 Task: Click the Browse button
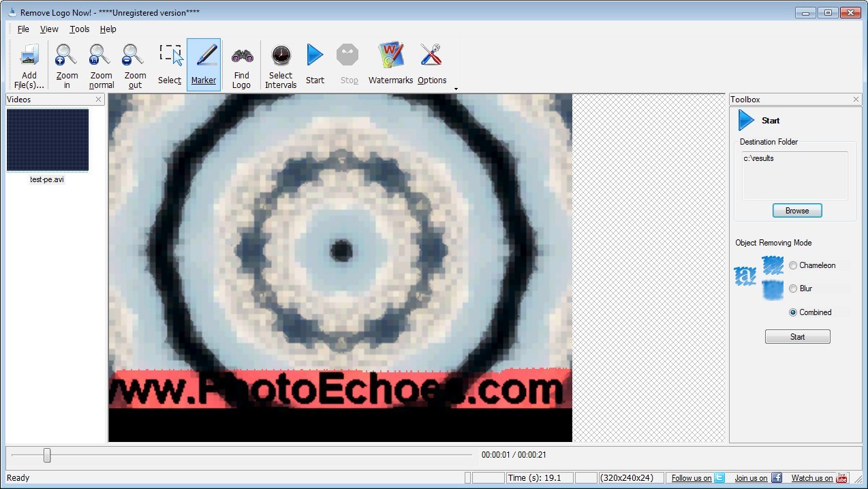pyautogui.click(x=797, y=211)
